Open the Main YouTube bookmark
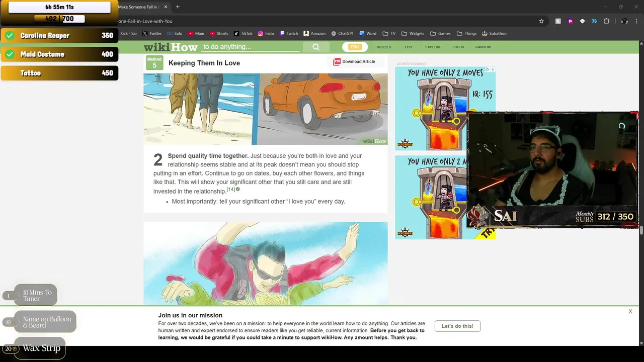 (x=196, y=34)
